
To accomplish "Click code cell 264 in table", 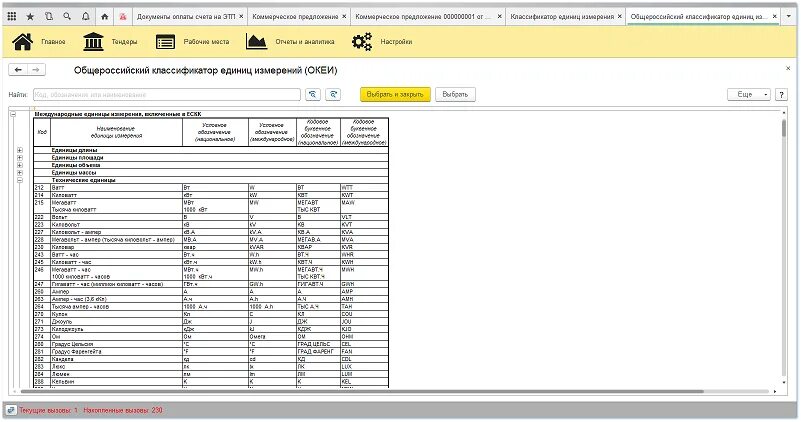I will (42, 307).
